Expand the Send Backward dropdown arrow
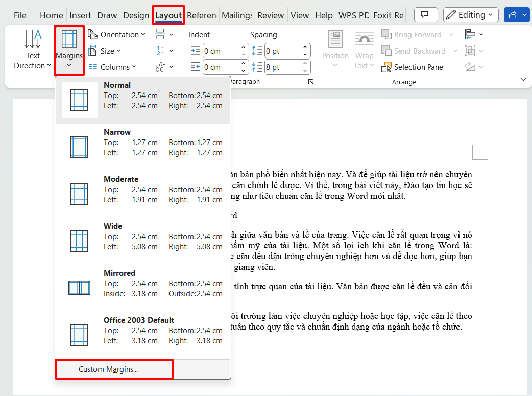Image resolution: width=532 pixels, height=396 pixels. 455,51
